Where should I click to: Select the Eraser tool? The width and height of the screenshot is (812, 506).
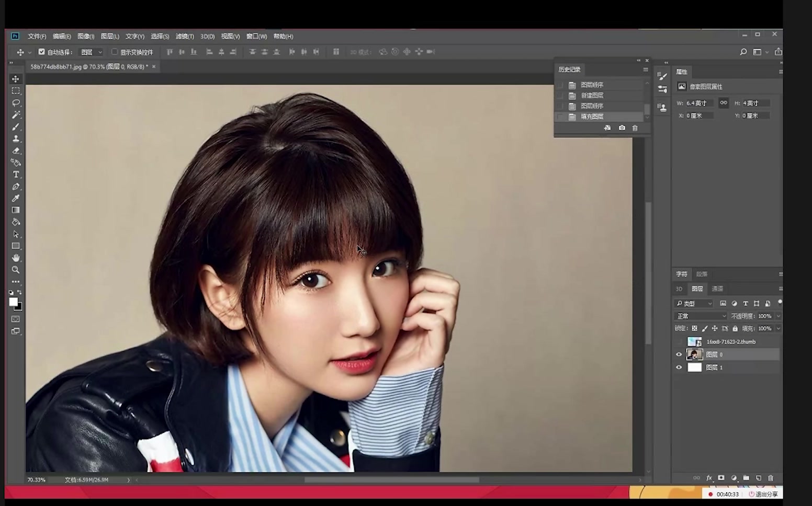[x=16, y=151]
